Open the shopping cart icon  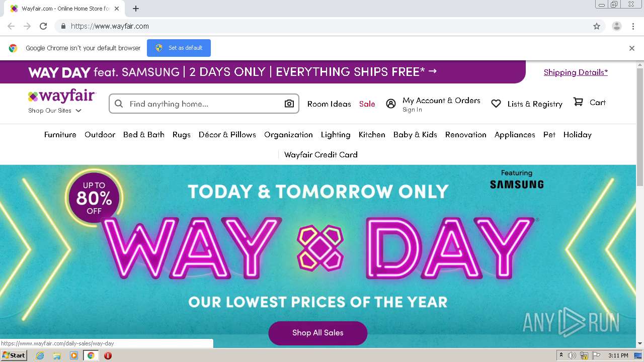pyautogui.click(x=579, y=102)
